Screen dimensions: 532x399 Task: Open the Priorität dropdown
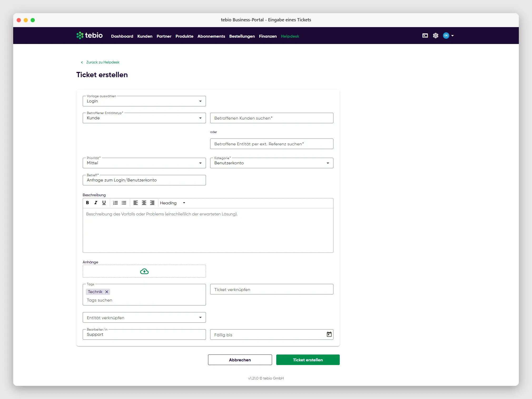[x=144, y=163]
